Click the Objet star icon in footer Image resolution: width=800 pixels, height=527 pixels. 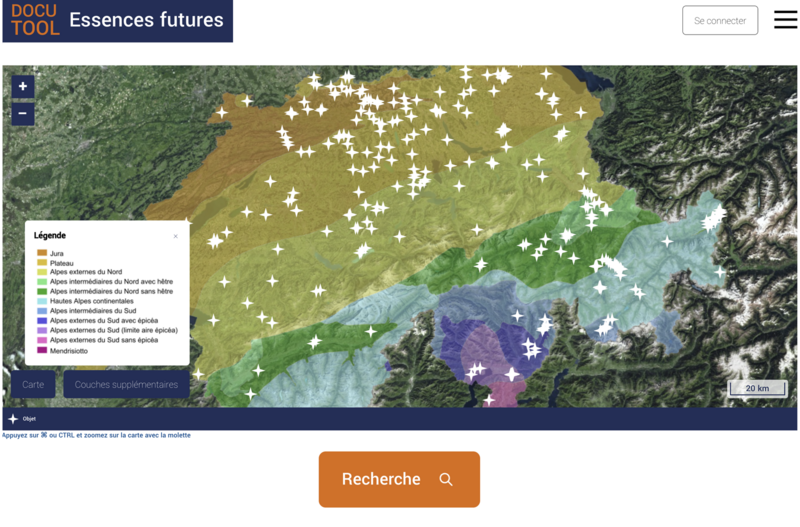13,419
